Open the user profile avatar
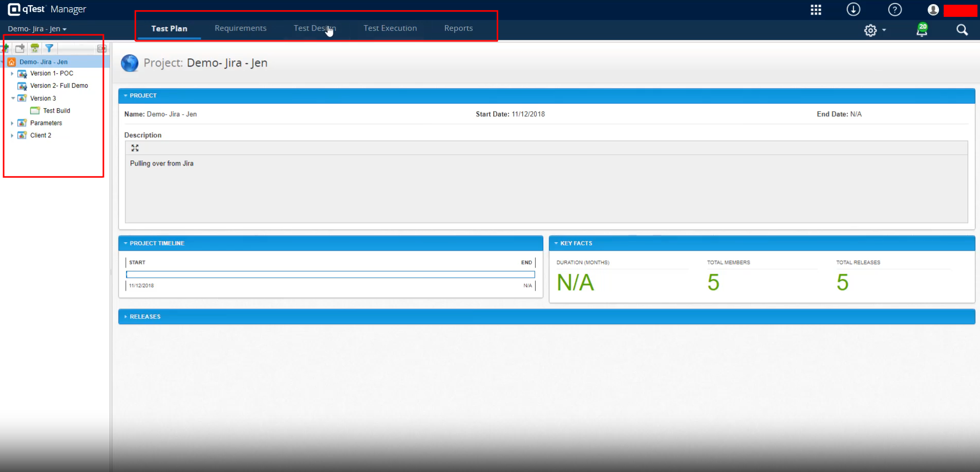980x472 pixels. pos(933,10)
